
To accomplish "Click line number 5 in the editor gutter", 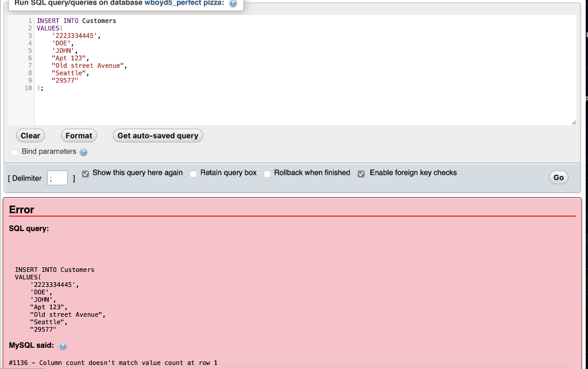I will pos(29,51).
